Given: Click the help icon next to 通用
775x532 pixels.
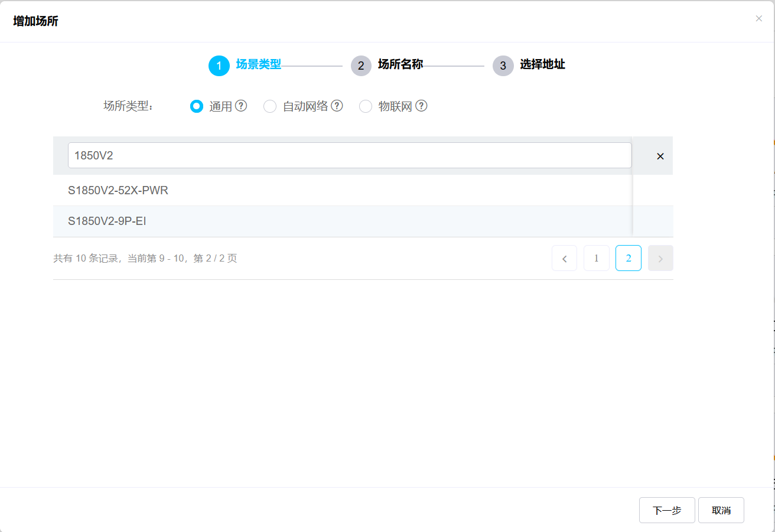Looking at the screenshot, I should (x=241, y=106).
